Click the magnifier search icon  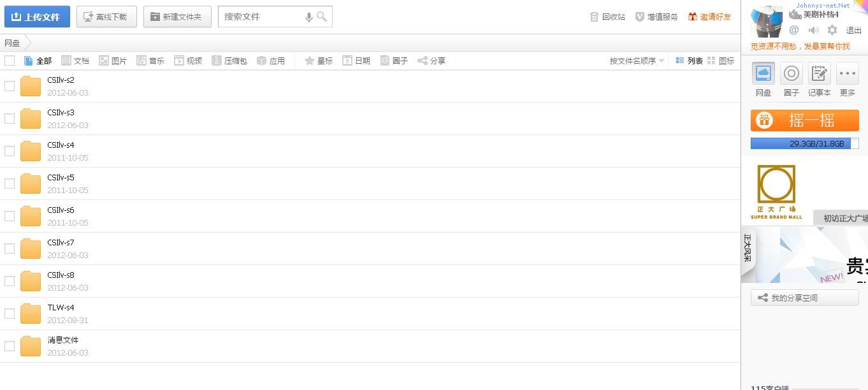pos(322,17)
